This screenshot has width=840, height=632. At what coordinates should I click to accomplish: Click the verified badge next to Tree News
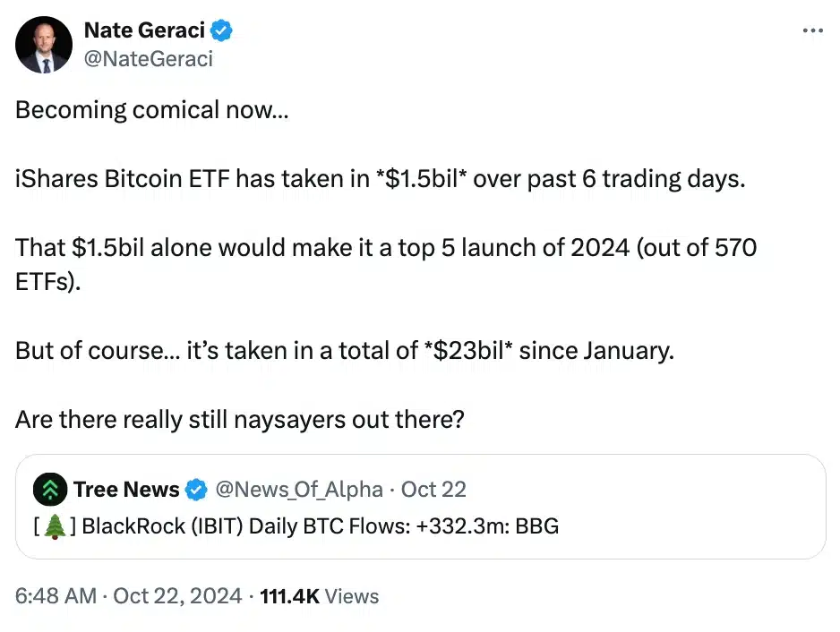(196, 490)
